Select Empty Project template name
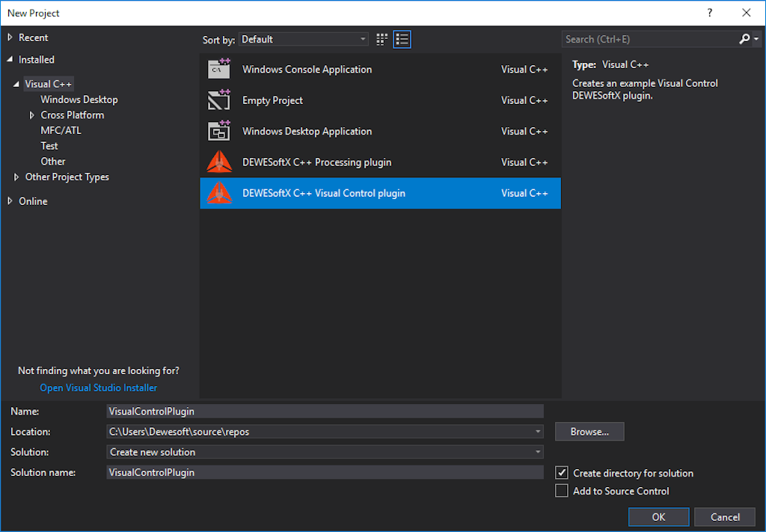The height and width of the screenshot is (532, 766). pyautogui.click(x=272, y=100)
